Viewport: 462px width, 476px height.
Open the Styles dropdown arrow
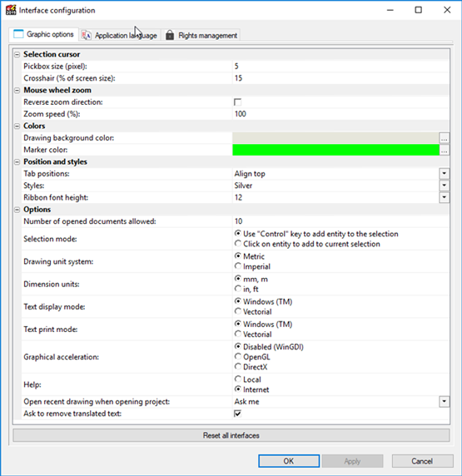point(444,186)
